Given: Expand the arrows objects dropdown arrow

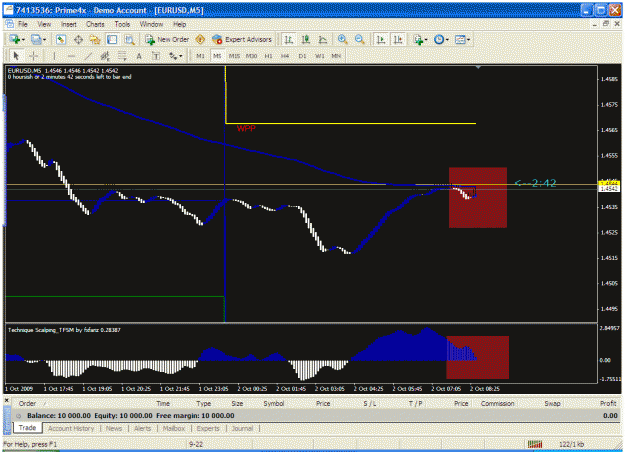Looking at the screenshot, I should tap(181, 57).
